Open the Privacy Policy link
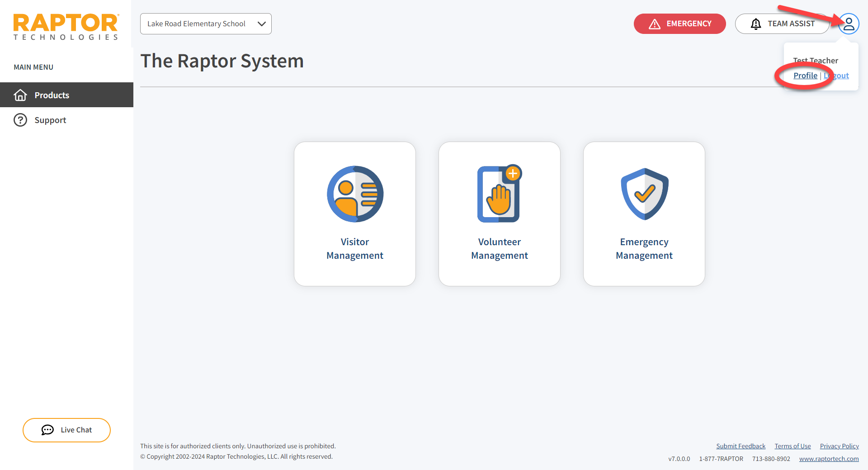The height and width of the screenshot is (470, 868). tap(839, 446)
